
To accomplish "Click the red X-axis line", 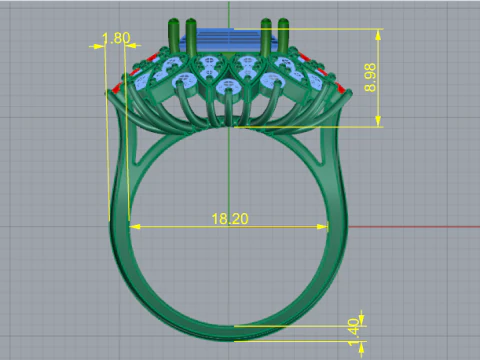I will coord(414,227).
